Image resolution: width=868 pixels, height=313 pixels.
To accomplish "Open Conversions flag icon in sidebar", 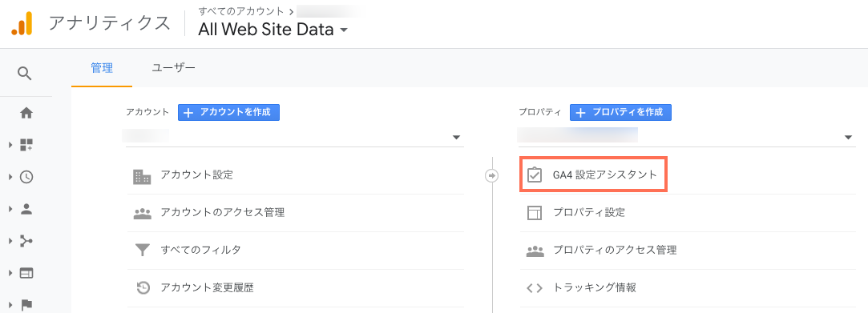I will (26, 304).
